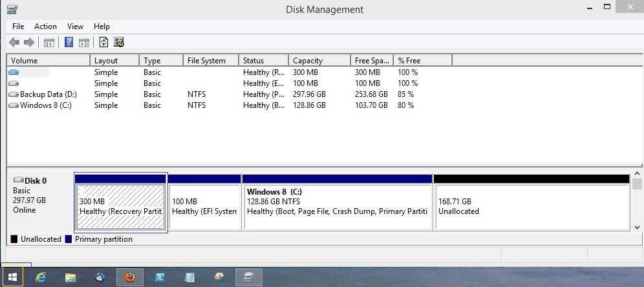This screenshot has height=287, width=644.
Task: Switch to Firefox on the taskbar
Action: (x=130, y=277)
